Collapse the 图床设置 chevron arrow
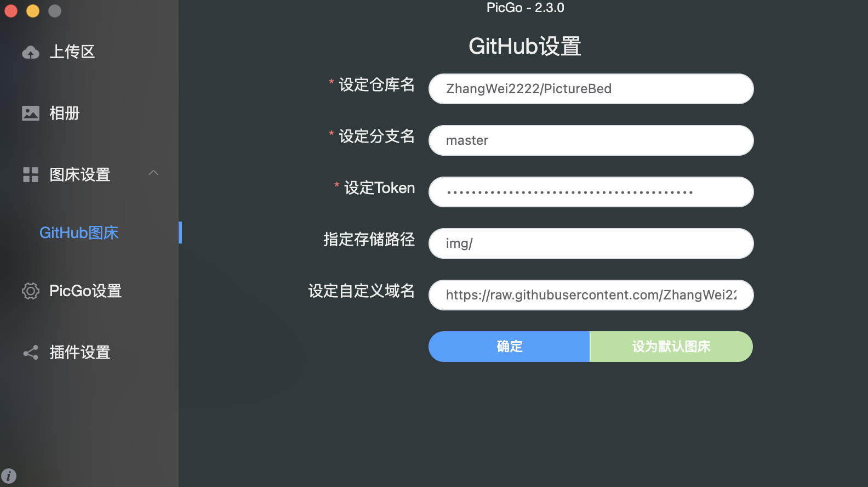The image size is (868, 487). pyautogui.click(x=153, y=173)
